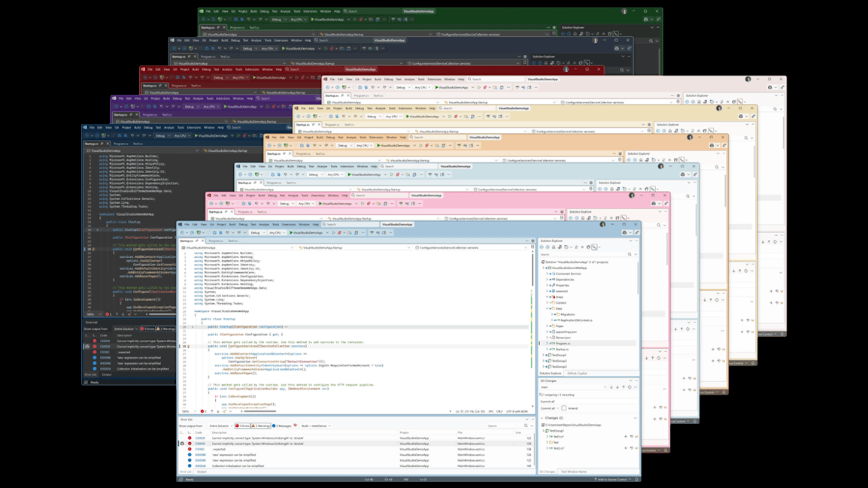Start debugging by clicking green VisualStudioDemoApp play button
The image size is (868, 488).
pyautogui.click(x=292, y=235)
